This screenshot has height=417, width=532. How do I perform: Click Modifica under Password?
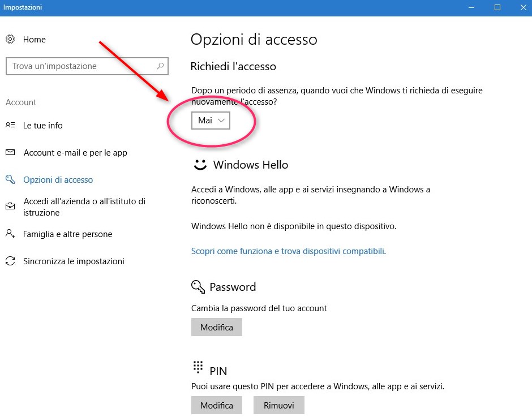[x=217, y=327]
